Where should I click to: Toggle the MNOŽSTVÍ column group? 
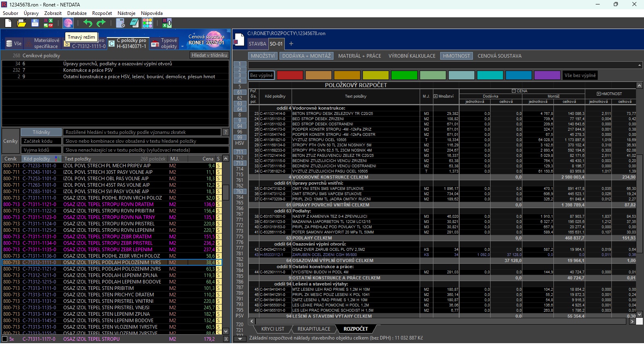click(263, 56)
